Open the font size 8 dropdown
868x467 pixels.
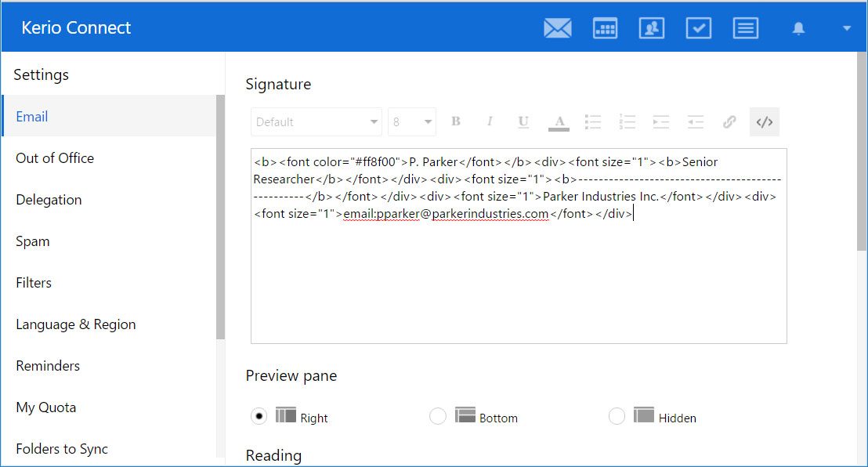(x=412, y=122)
